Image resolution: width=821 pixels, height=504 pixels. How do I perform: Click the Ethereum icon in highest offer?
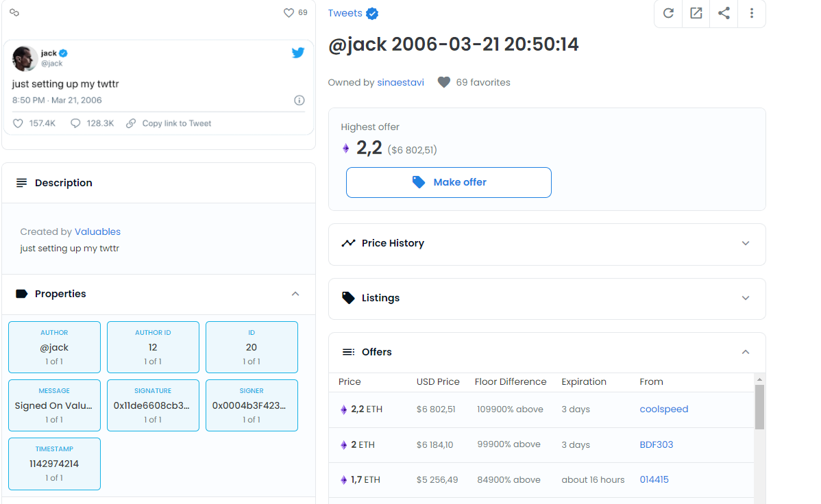(x=345, y=149)
